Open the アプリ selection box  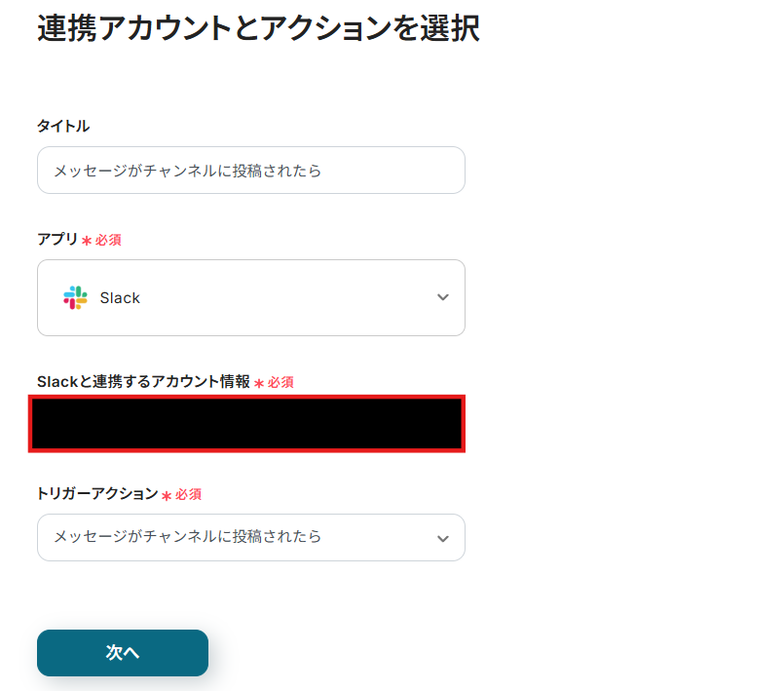[250, 297]
